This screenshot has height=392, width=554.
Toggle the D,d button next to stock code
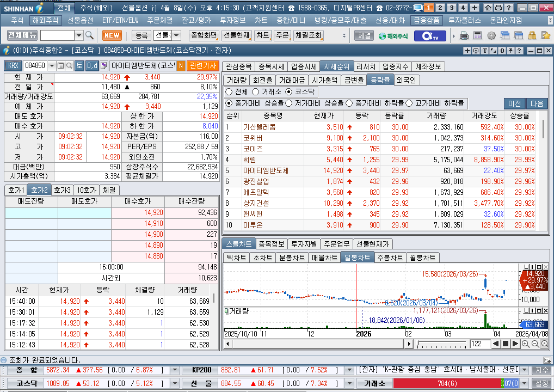(92, 66)
